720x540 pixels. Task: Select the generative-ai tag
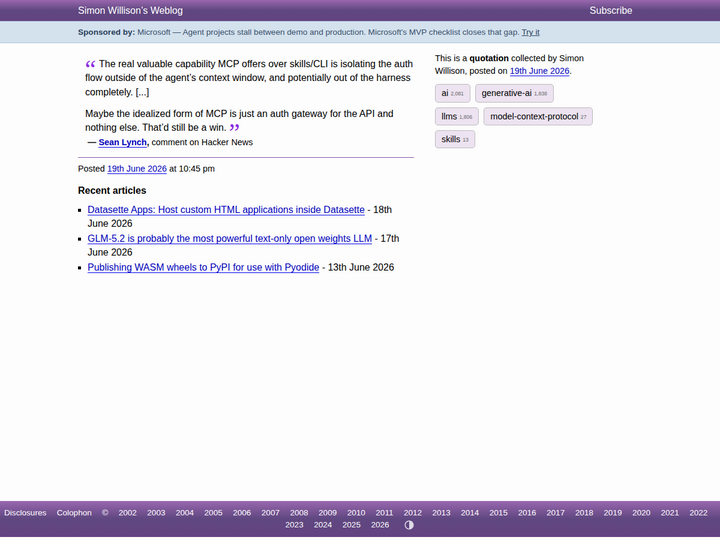(514, 93)
